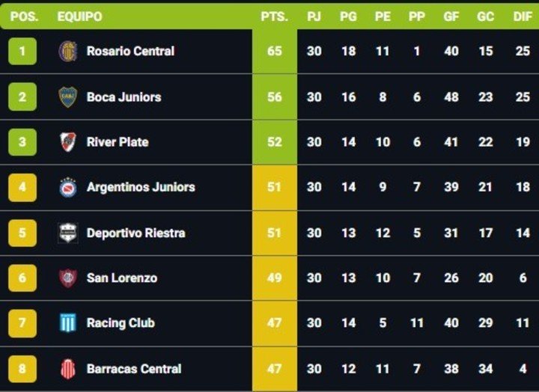Viewport: 539px width, 392px height.
Task: Click the Boca Juniors club crest
Action: pos(67,97)
